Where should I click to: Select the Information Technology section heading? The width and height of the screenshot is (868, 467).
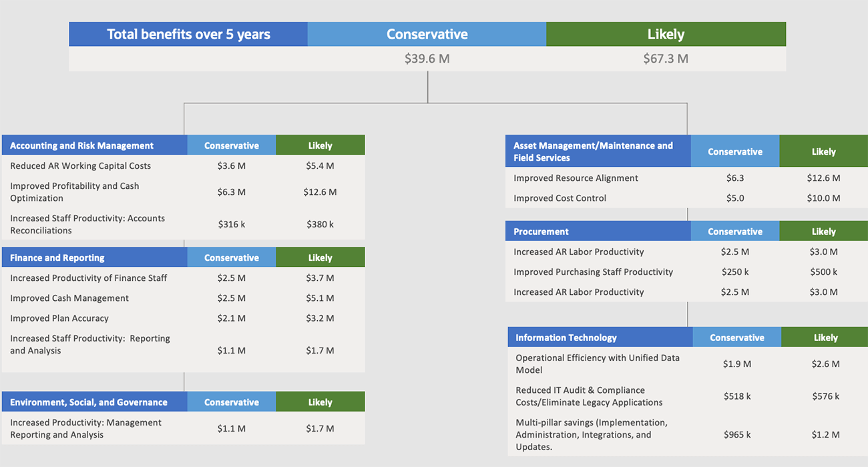[x=566, y=338]
